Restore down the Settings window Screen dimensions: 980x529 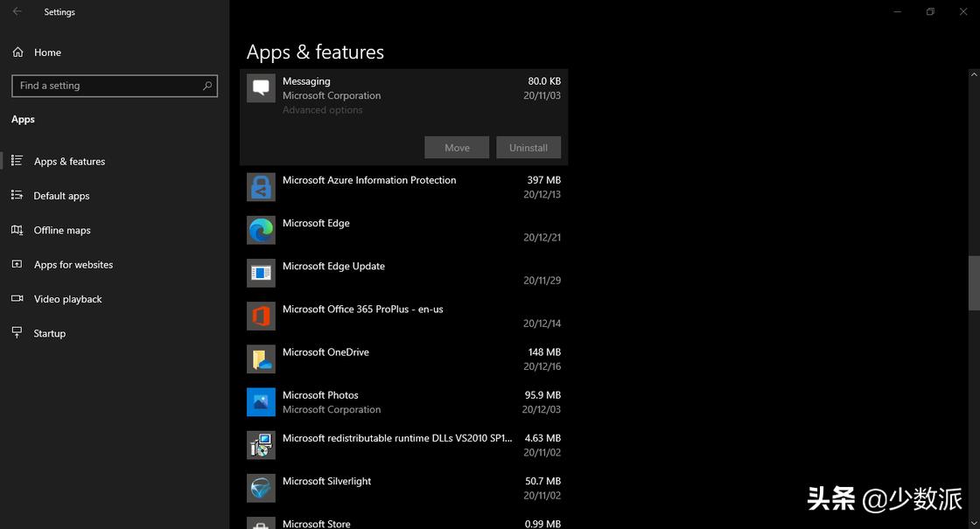pos(930,11)
